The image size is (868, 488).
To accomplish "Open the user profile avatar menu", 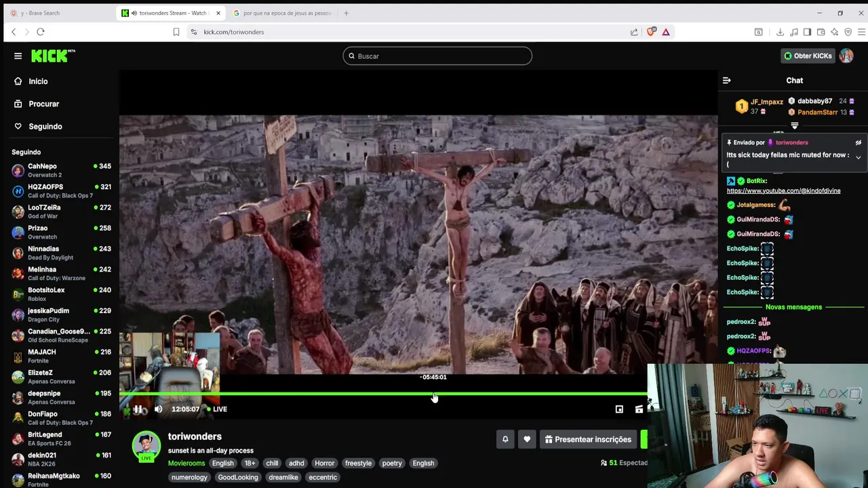I will coord(846,56).
